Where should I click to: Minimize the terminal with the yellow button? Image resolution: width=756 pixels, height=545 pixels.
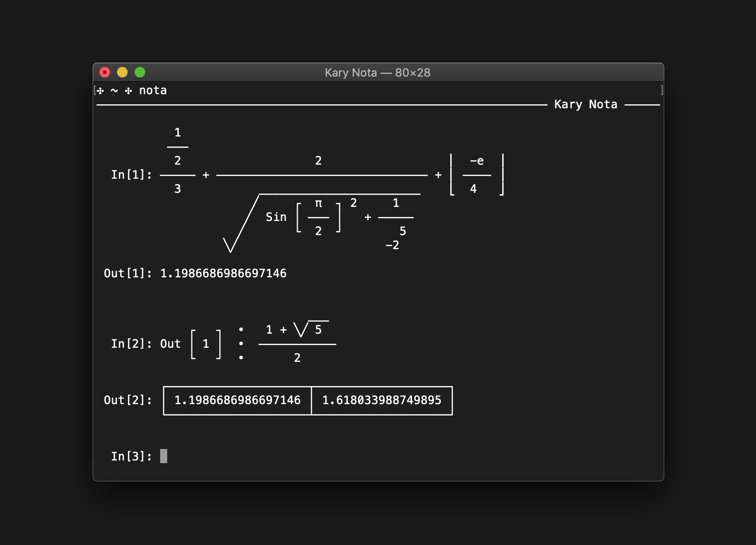(x=122, y=72)
